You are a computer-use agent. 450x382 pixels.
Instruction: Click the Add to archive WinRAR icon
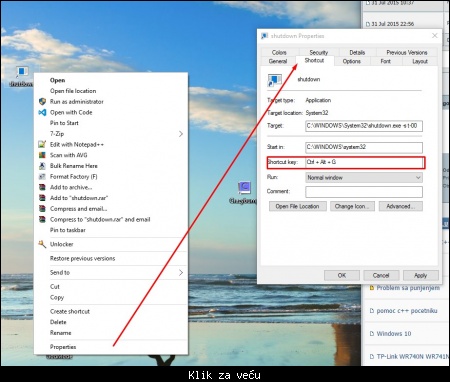click(42, 187)
